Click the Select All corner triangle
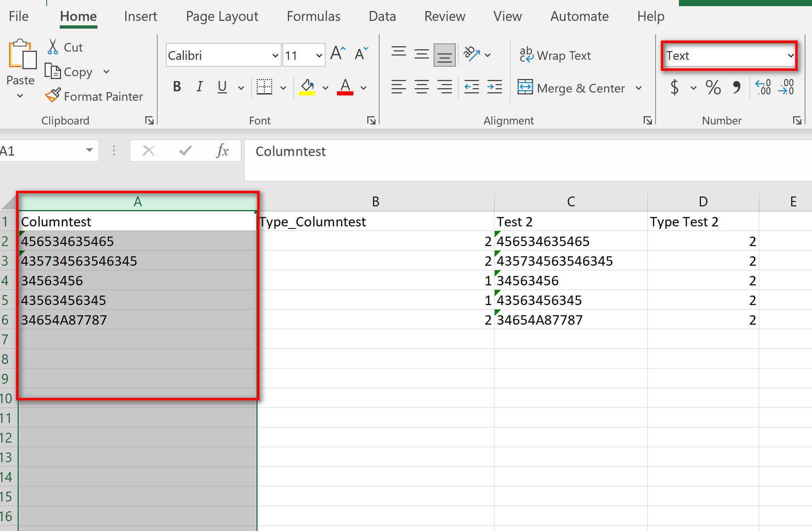The width and height of the screenshot is (812, 531). (x=9, y=201)
